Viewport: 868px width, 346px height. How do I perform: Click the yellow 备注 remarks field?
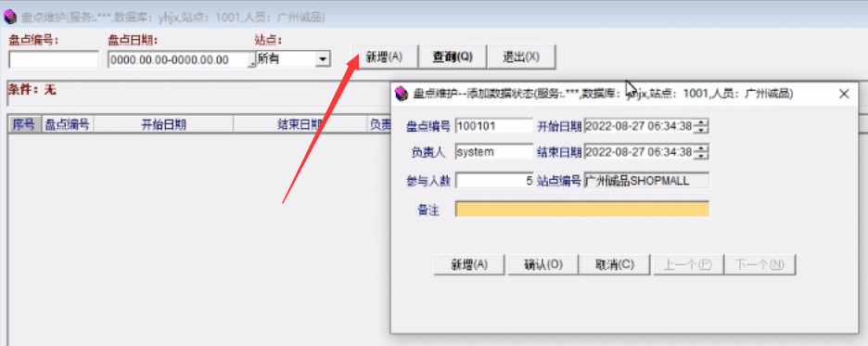581,210
